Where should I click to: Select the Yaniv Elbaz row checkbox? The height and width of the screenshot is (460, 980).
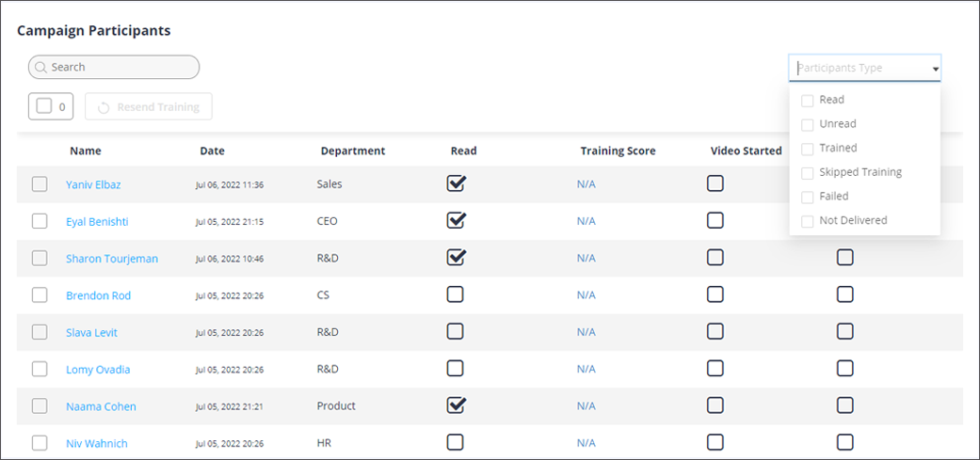point(40,184)
